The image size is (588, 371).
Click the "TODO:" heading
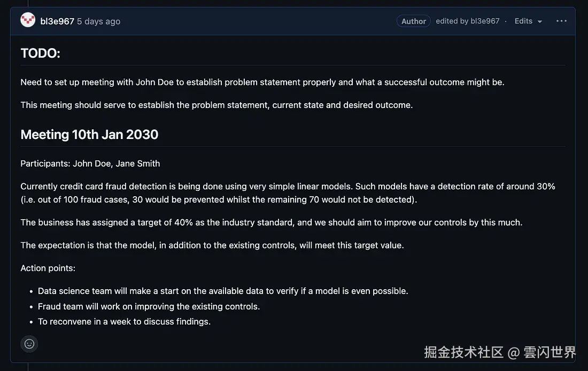click(41, 53)
